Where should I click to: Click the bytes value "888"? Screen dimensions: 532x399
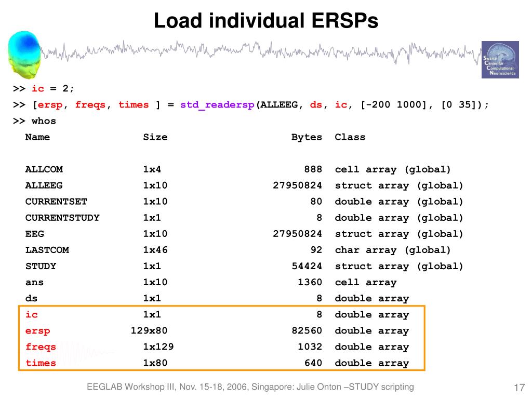pyautogui.click(x=313, y=169)
